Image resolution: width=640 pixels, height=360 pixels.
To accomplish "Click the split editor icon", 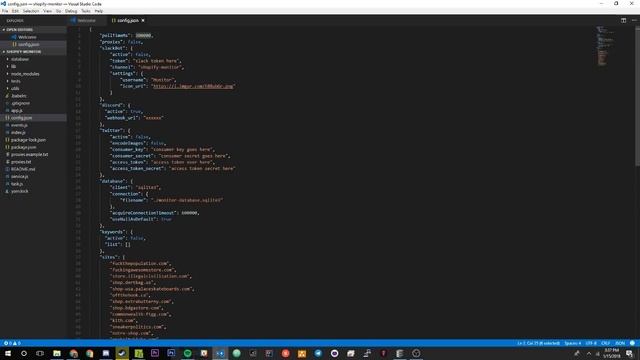I will pyautogui.click(x=623, y=20).
